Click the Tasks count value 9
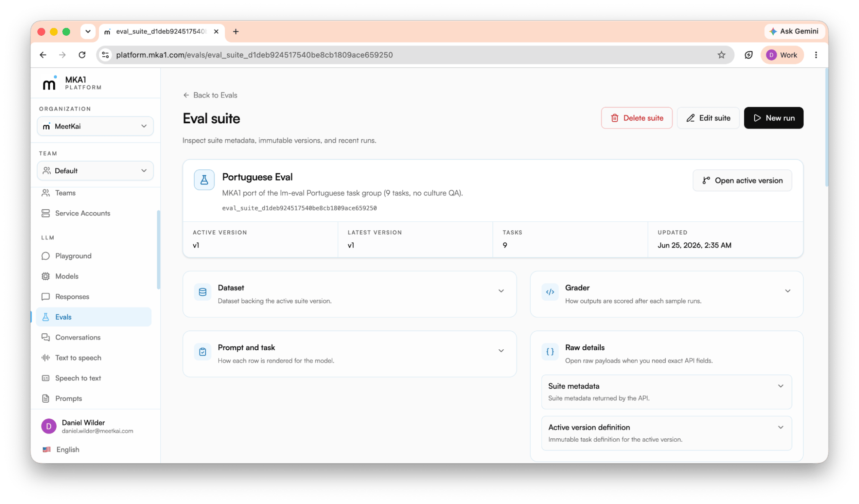Screen dimensions: 859x504 [505, 245]
